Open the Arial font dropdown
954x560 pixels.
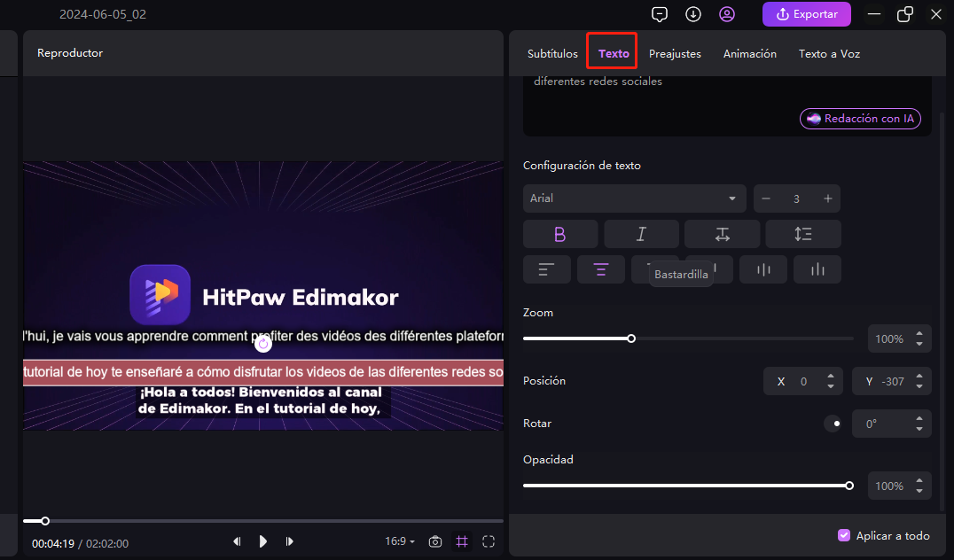click(634, 198)
